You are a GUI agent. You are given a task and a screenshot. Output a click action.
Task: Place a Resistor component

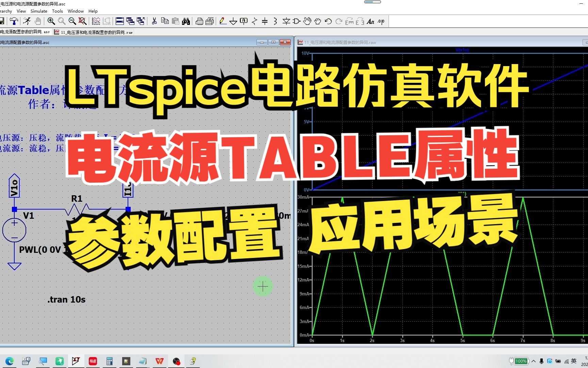click(254, 21)
